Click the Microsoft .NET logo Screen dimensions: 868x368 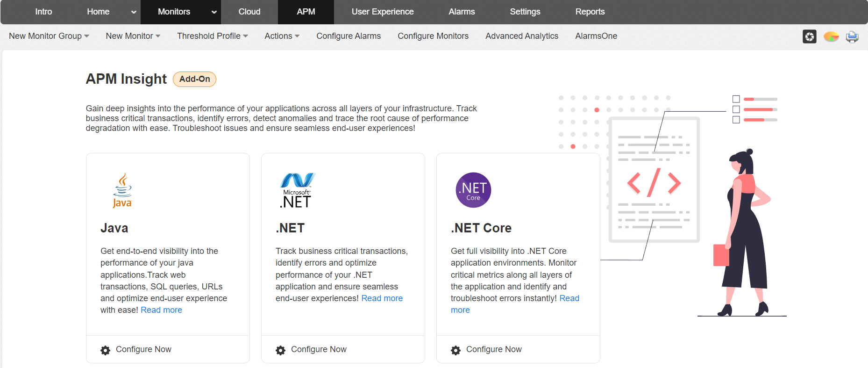pyautogui.click(x=297, y=190)
